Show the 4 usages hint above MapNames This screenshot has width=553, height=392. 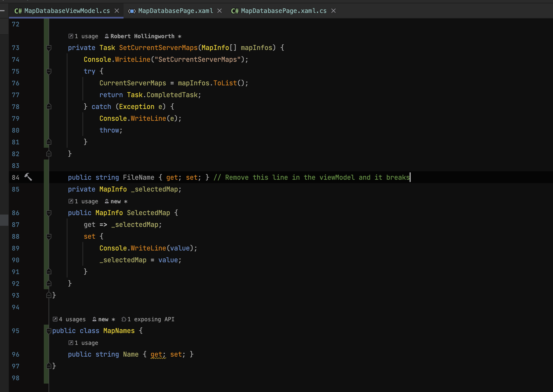pyautogui.click(x=69, y=319)
